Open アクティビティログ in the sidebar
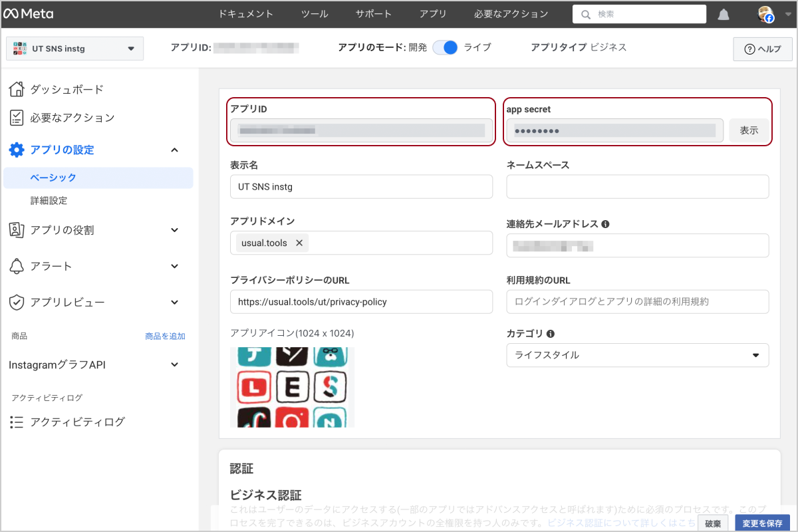Screen dimensions: 798x532 [x=77, y=422]
